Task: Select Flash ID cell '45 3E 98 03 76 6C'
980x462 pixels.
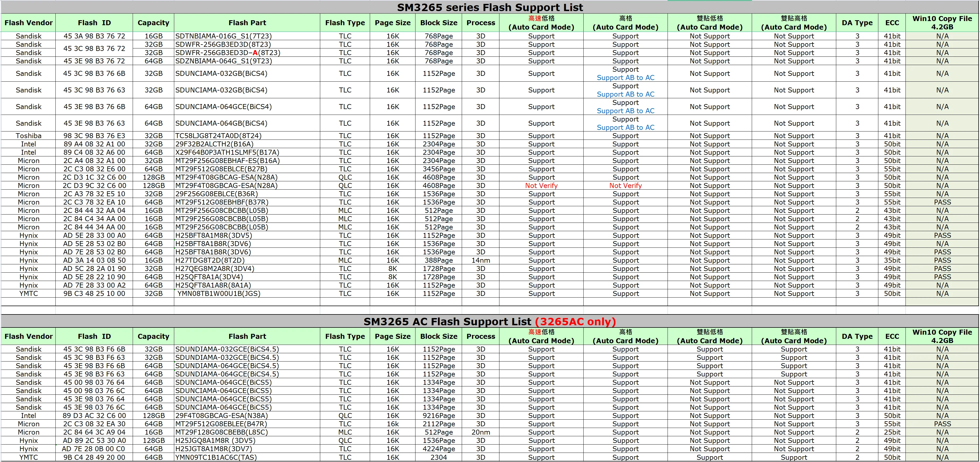Action: pyautogui.click(x=94, y=408)
